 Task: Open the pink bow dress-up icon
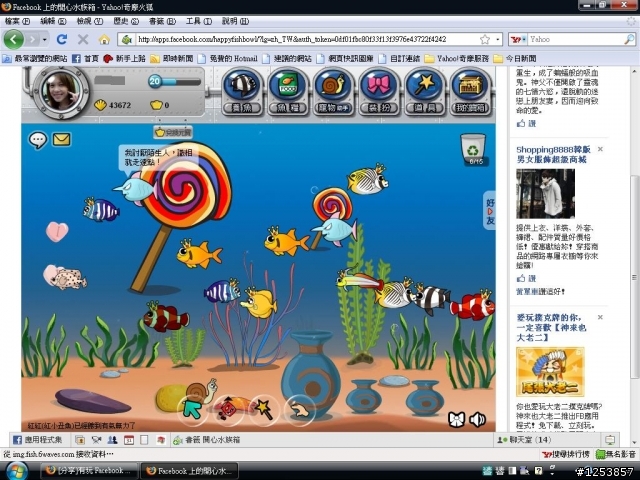click(379, 91)
